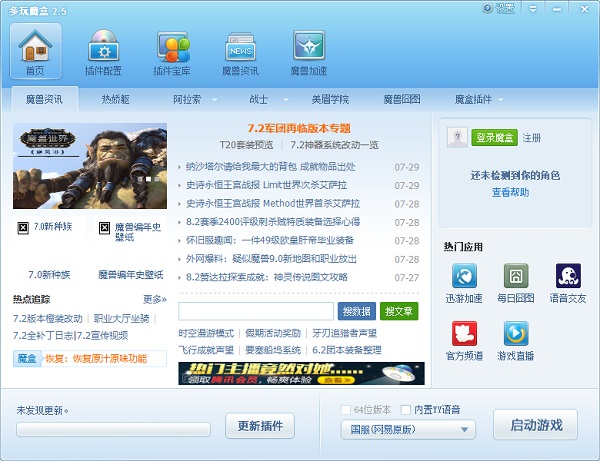This screenshot has height=461, width=600.
Task: Switch to the 魔兽囧图 tab
Action: tap(400, 100)
